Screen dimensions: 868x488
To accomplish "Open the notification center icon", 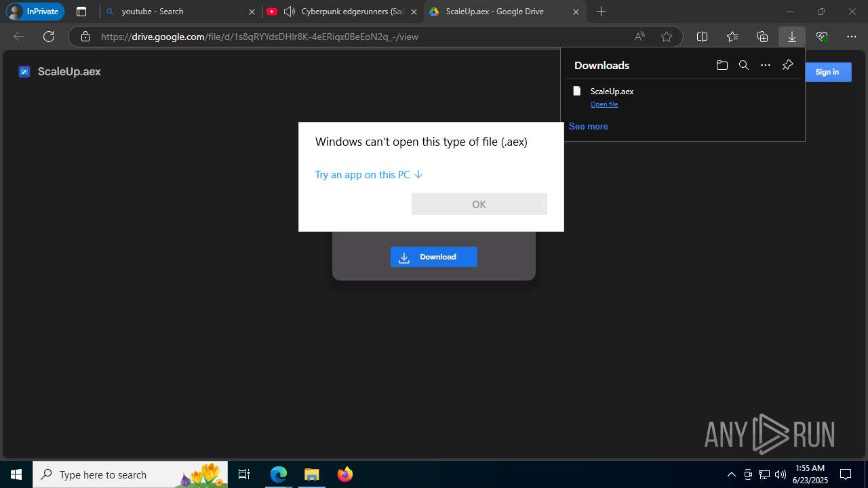I will 846,474.
